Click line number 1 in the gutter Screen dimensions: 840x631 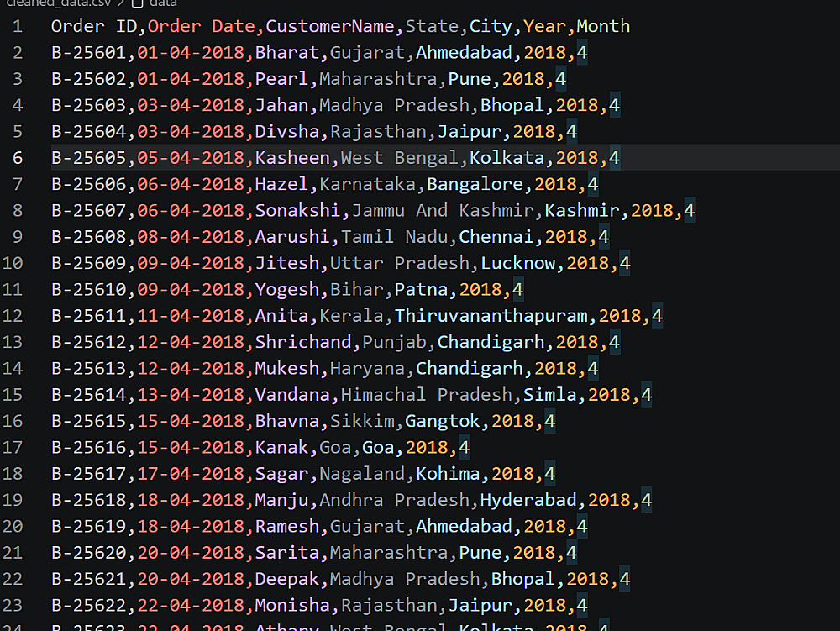click(x=18, y=26)
